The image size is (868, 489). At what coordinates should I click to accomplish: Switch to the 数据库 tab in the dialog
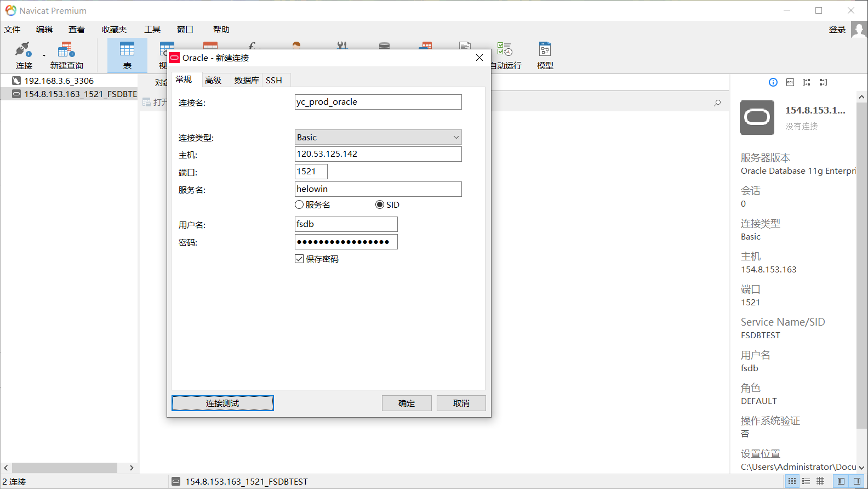(247, 80)
